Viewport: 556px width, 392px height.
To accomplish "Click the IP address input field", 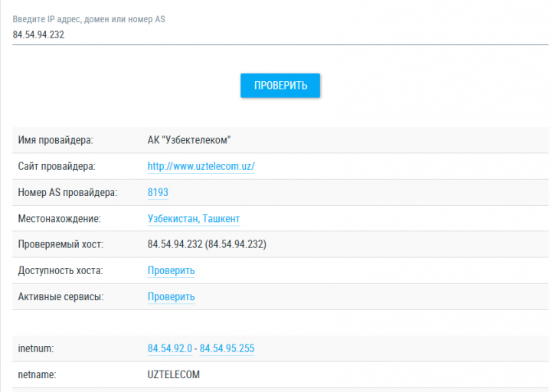I will (x=280, y=34).
